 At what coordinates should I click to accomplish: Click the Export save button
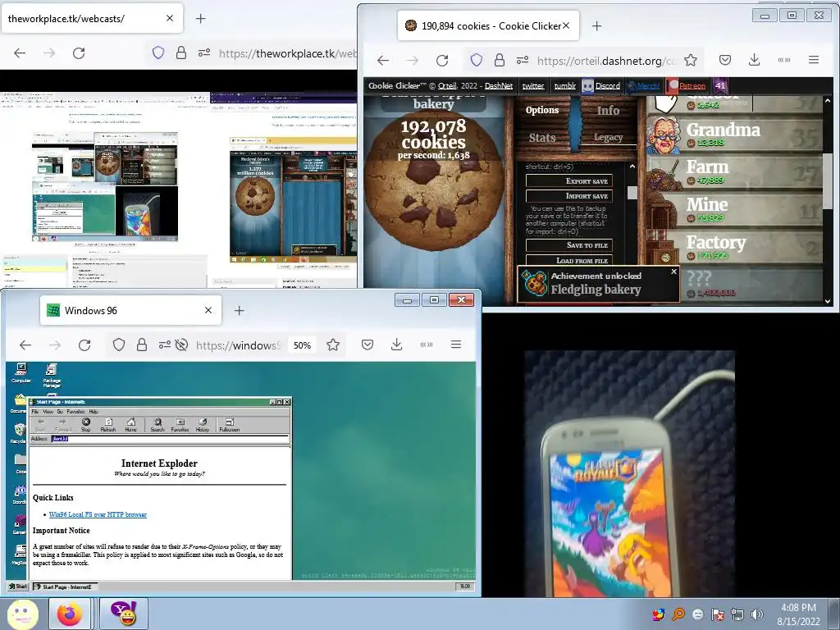pos(569,180)
